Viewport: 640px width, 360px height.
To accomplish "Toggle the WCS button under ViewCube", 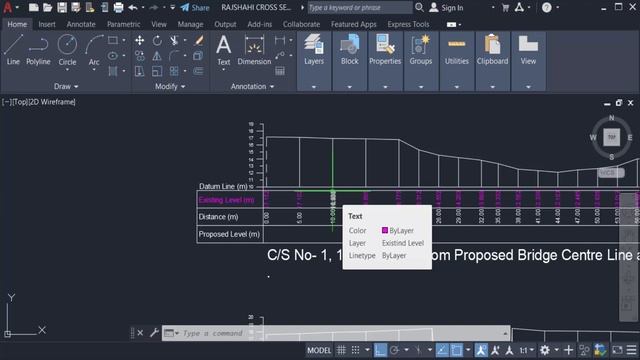I will pyautogui.click(x=611, y=173).
